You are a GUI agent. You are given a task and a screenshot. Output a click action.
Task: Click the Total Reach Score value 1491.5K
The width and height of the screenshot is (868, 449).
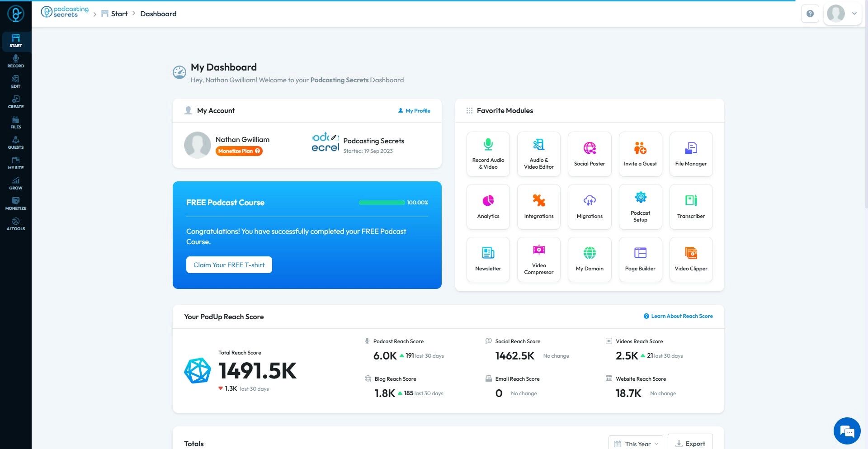(257, 370)
